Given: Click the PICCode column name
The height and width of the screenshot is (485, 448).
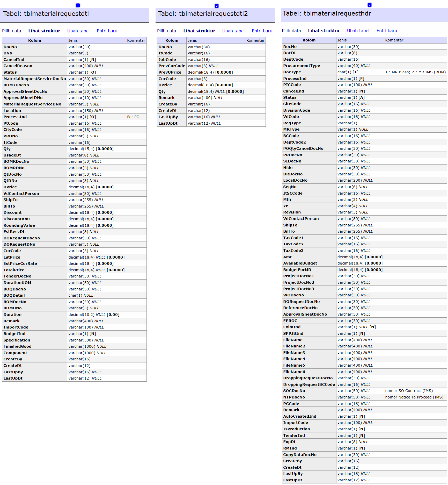Looking at the screenshot, I should (x=292, y=85).
